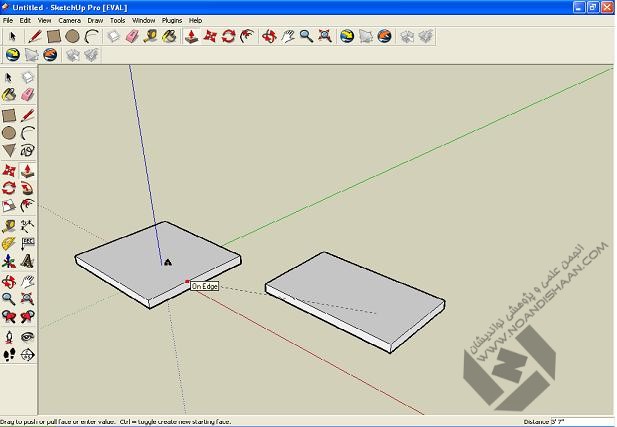Image resolution: width=617 pixels, height=427 pixels.
Task: Open the Plugins menu
Action: [171, 20]
